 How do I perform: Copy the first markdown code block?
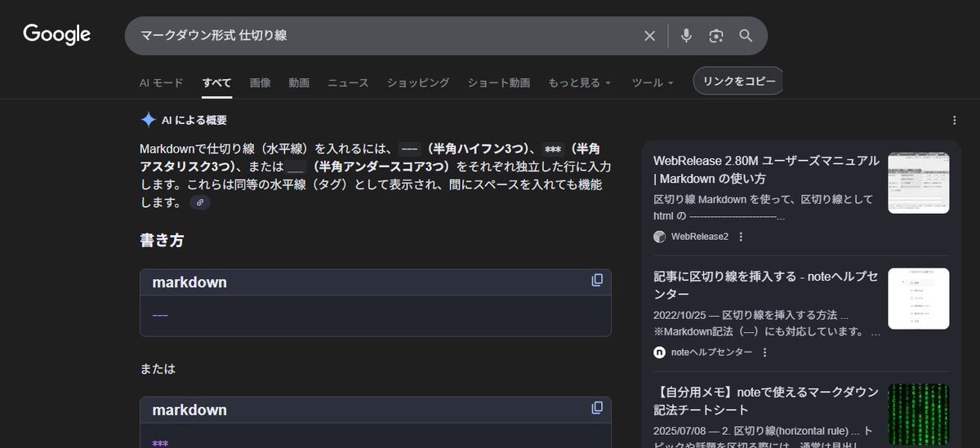[x=597, y=281]
